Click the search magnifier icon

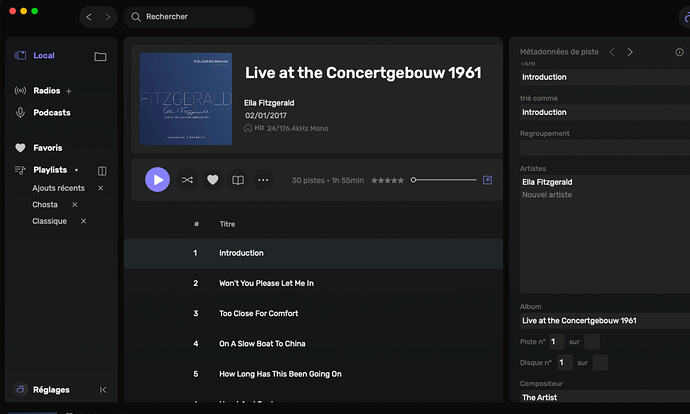tap(136, 17)
